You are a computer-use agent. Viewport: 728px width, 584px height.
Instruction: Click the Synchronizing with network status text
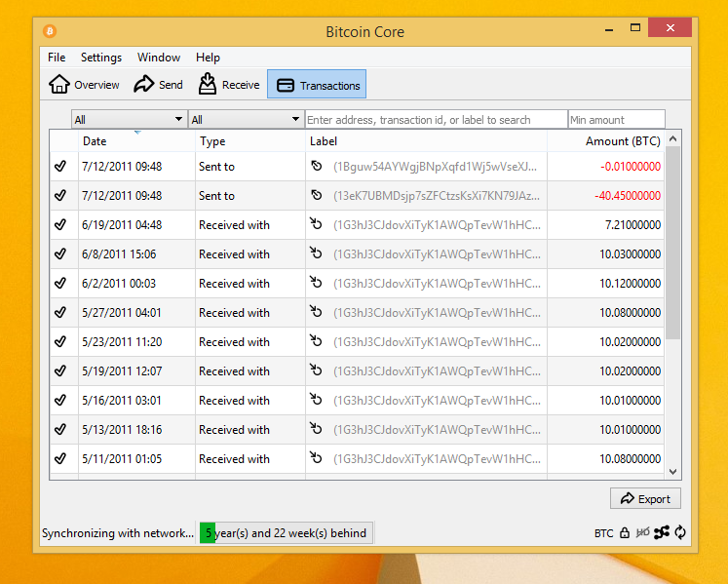[118, 533]
